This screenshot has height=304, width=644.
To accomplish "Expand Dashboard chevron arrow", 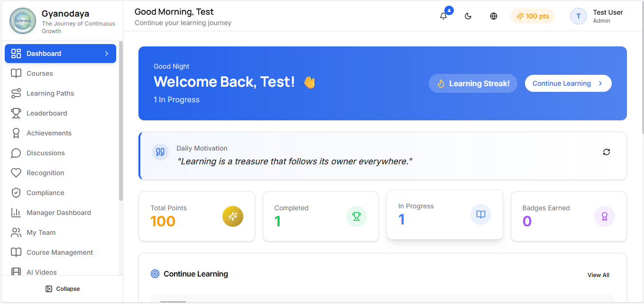I will click(x=107, y=54).
